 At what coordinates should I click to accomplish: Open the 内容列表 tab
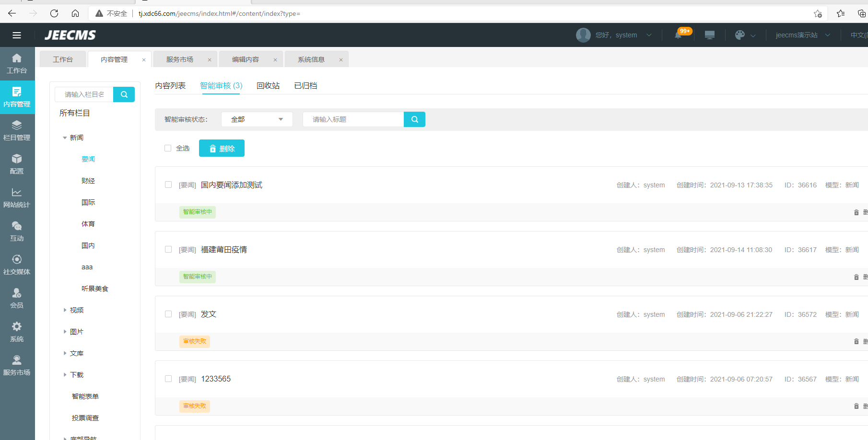(x=170, y=86)
